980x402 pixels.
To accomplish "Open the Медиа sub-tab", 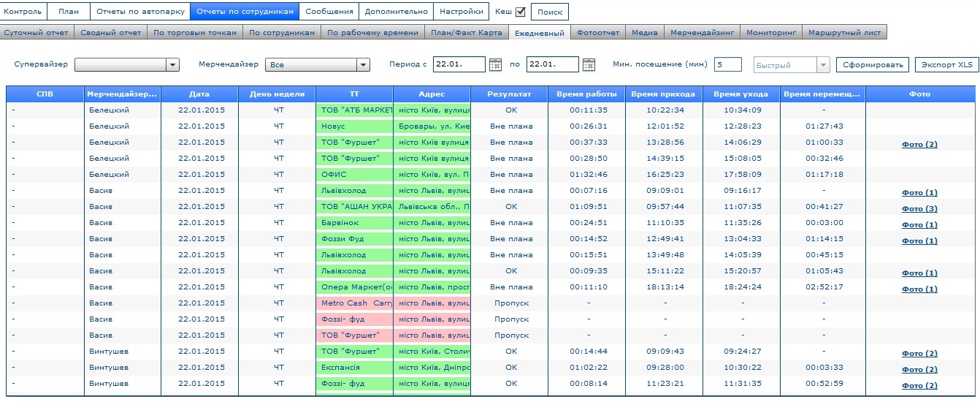I will pyautogui.click(x=645, y=32).
